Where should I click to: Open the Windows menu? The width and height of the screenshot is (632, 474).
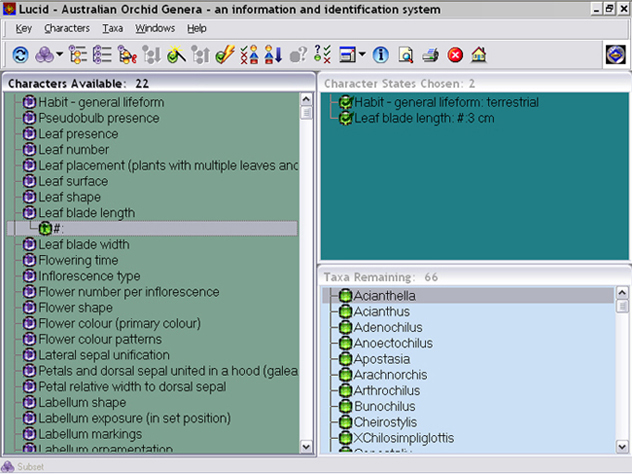tap(155, 28)
